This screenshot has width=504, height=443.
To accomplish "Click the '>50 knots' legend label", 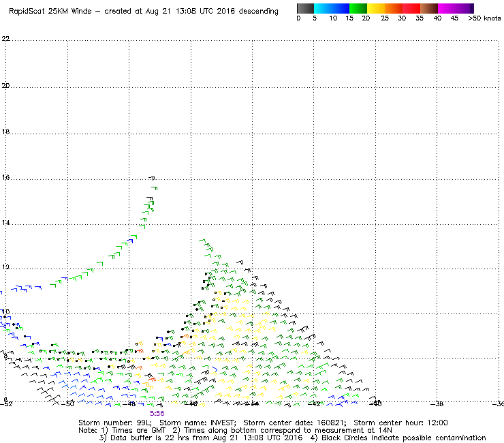I will [484, 18].
